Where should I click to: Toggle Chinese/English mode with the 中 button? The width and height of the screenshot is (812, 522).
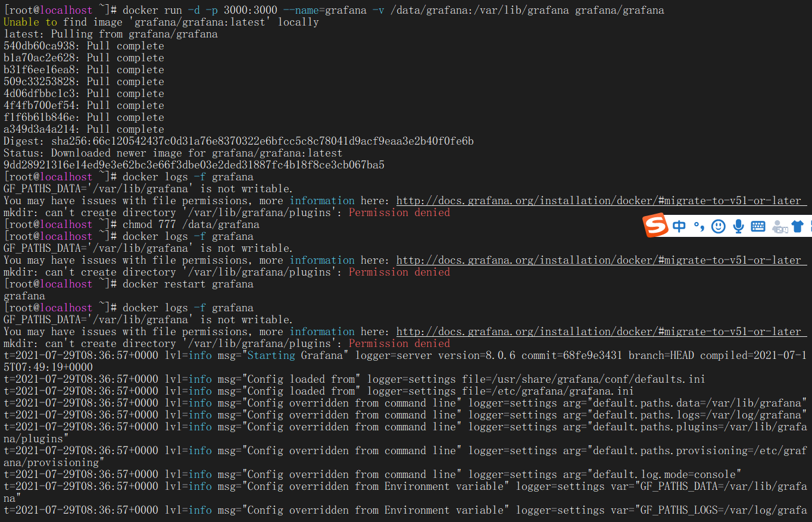point(679,226)
